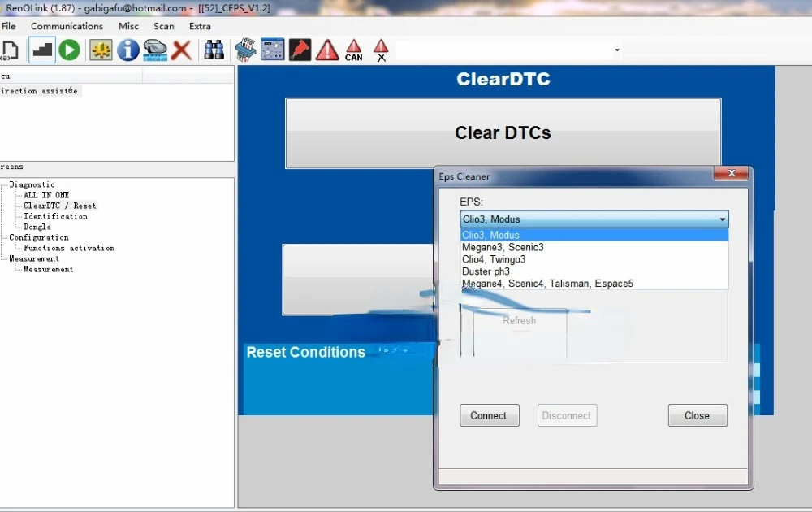Click the binoculars search icon
Screen dimensions: 812x512
[x=214, y=50]
